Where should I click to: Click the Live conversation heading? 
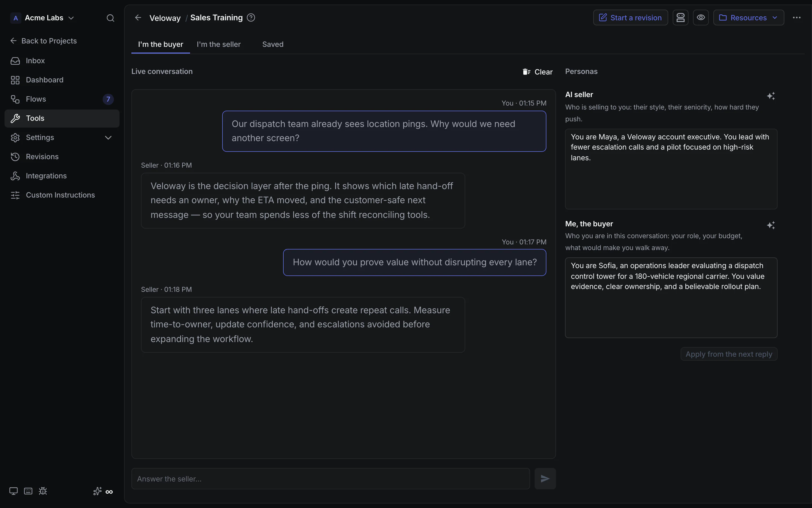(x=162, y=72)
